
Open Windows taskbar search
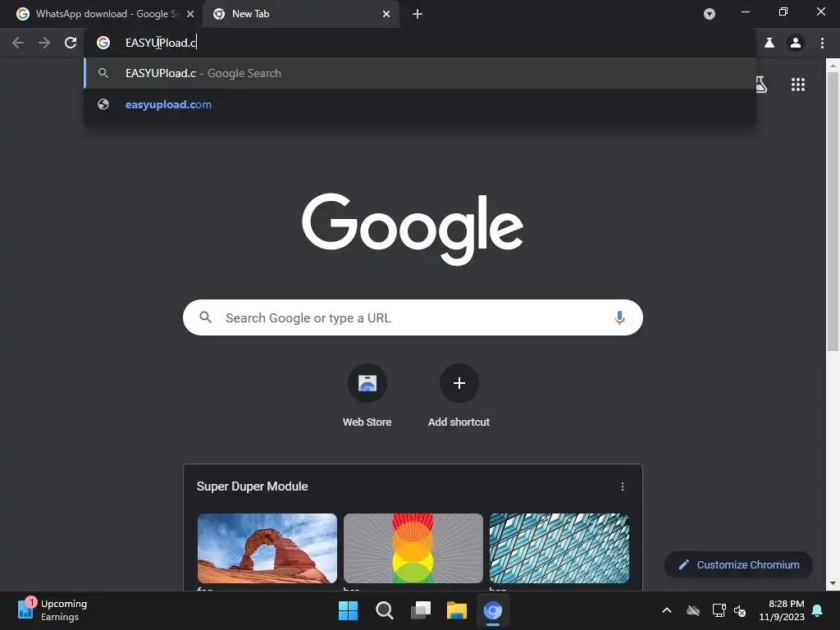[384, 610]
